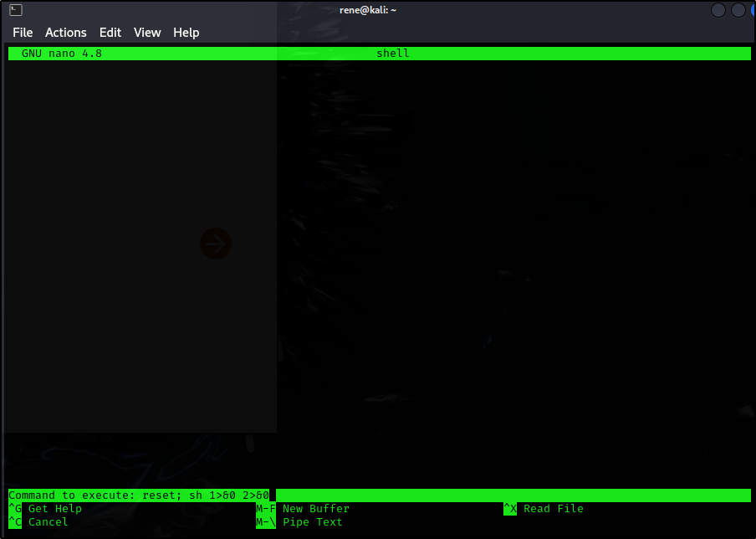Click the faint circular arrow icon

coord(216,244)
